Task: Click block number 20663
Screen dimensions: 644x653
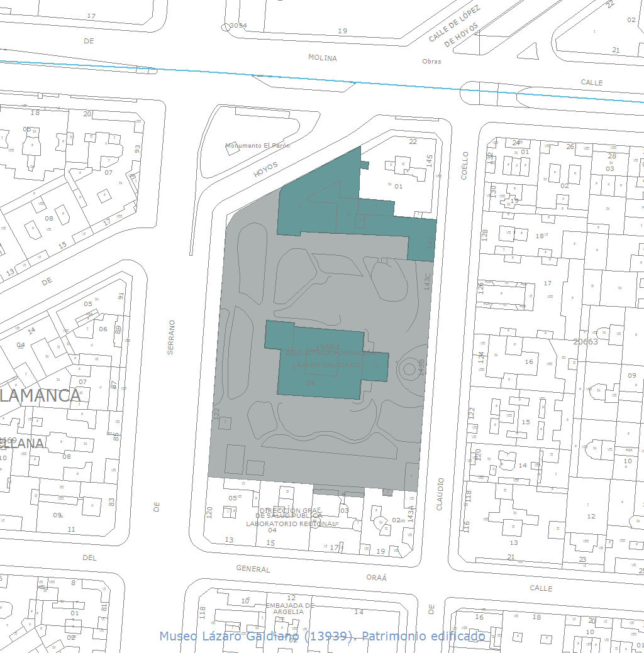Action: coord(586,341)
